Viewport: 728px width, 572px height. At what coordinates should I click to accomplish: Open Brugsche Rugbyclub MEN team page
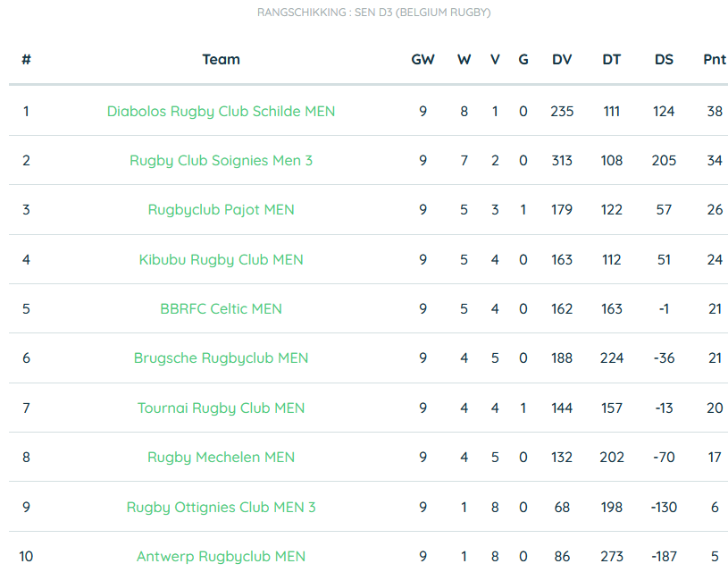[221, 358]
